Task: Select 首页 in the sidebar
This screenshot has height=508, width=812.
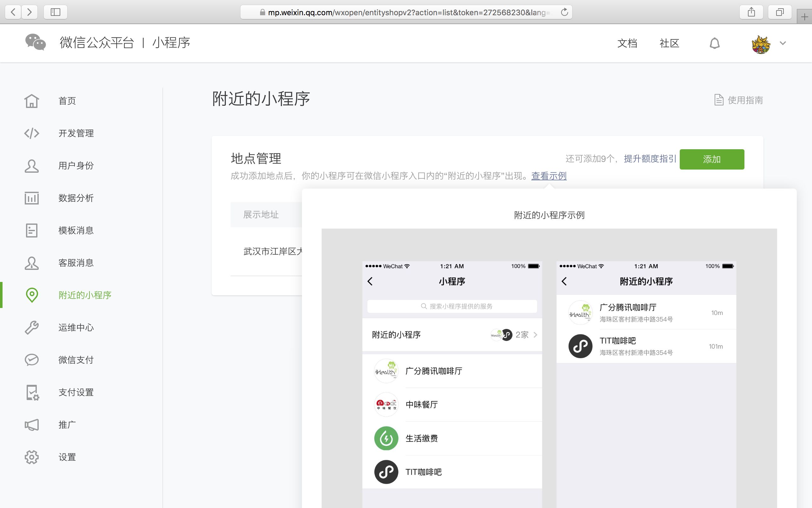Action: pos(67,101)
